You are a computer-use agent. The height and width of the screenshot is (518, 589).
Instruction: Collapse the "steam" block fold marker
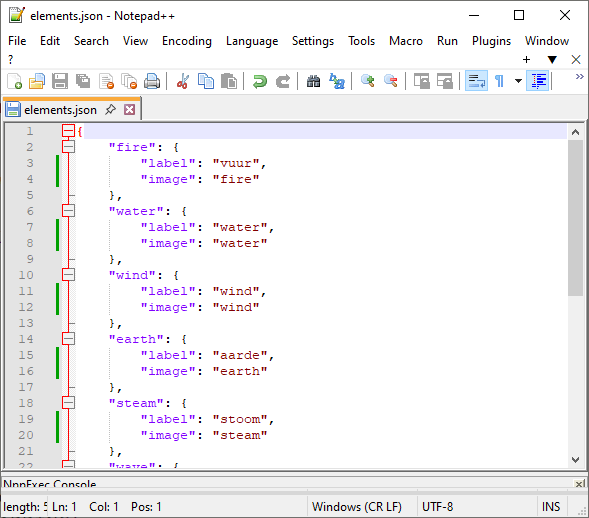pos(68,403)
